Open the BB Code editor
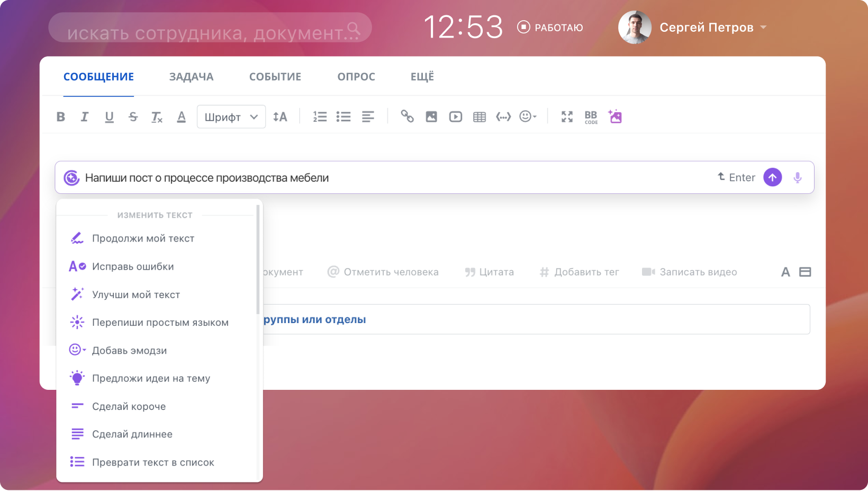Viewport: 868px width, 491px height. [591, 117]
